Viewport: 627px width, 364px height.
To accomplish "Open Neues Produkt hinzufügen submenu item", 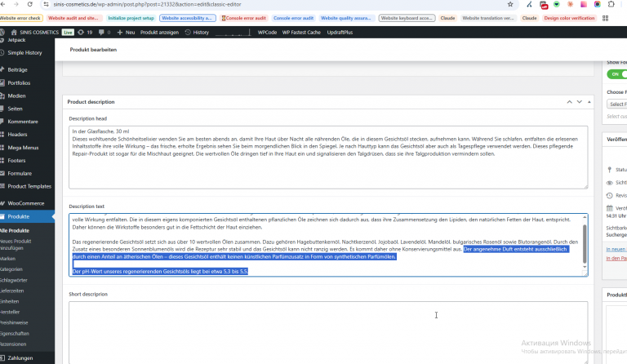I will coord(16,245).
